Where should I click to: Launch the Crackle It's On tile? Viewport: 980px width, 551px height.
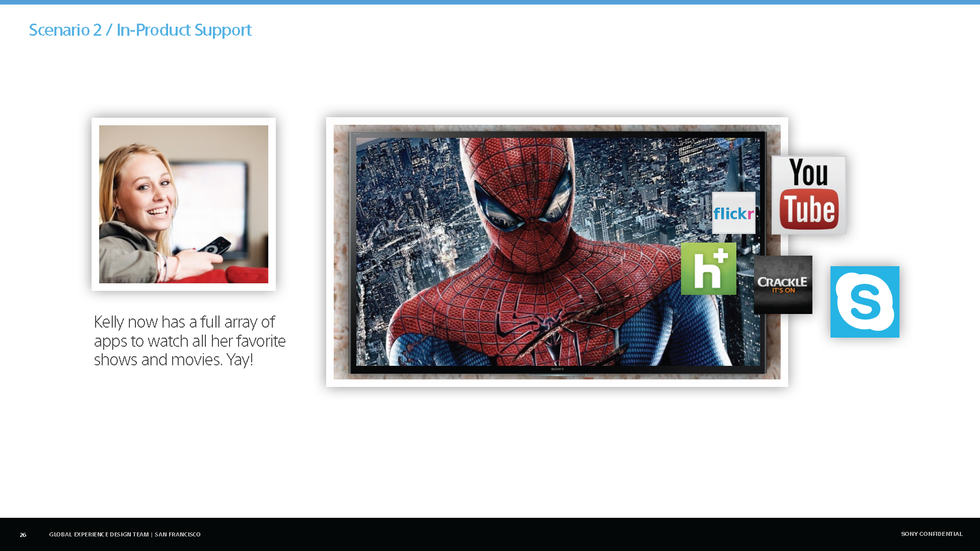tap(783, 285)
